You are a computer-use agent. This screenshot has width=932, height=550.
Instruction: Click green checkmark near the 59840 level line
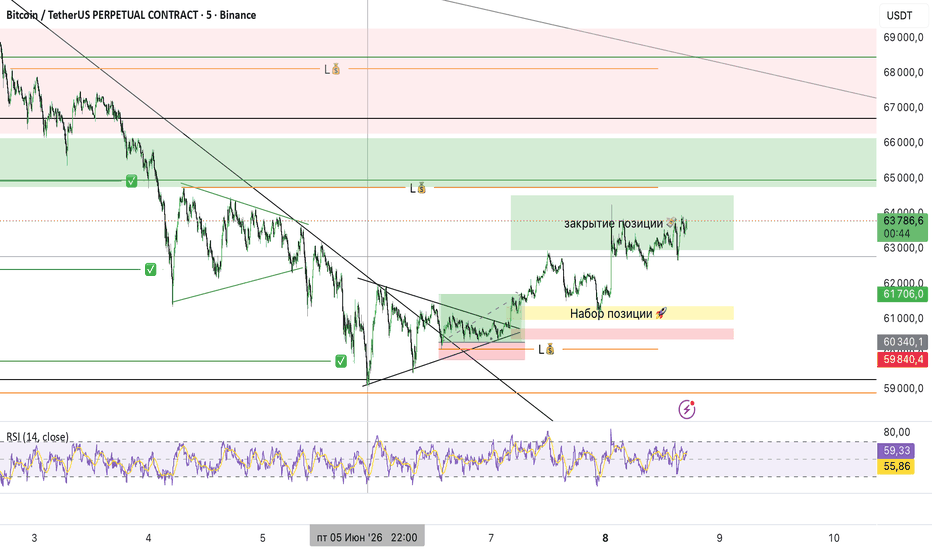click(x=341, y=361)
